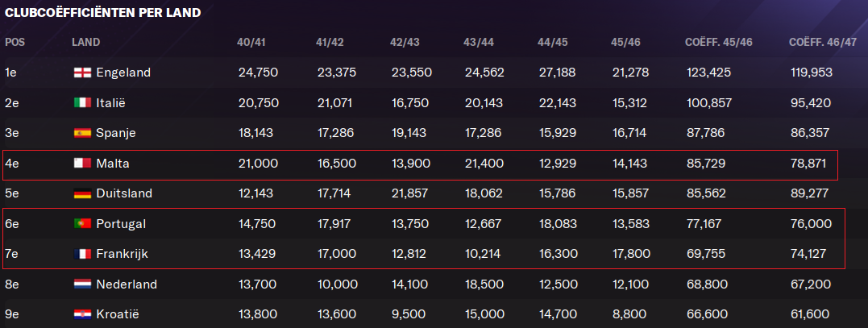Select the Portugal flag icon
The width and height of the screenshot is (868, 328).
(82, 224)
